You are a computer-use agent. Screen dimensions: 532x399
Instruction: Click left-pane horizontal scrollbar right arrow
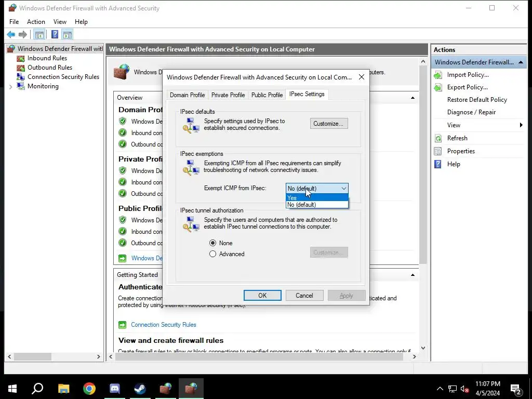click(98, 356)
